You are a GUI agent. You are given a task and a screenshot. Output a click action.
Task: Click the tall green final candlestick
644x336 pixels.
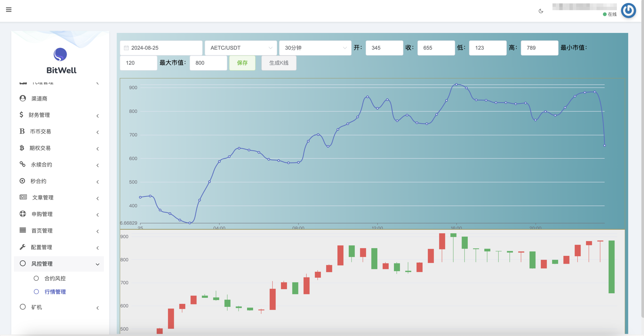point(612,267)
